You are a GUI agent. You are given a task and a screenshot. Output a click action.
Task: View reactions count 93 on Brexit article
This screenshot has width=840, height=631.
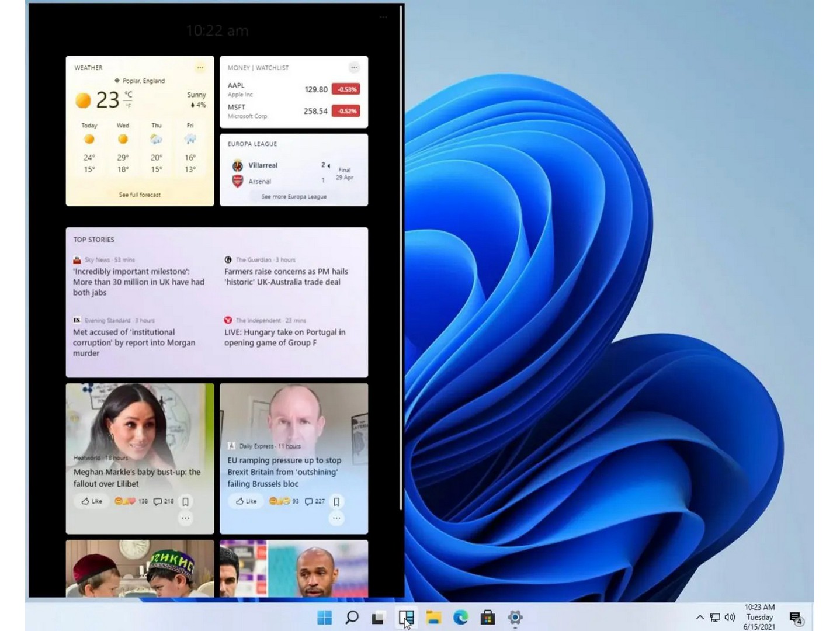tap(284, 501)
